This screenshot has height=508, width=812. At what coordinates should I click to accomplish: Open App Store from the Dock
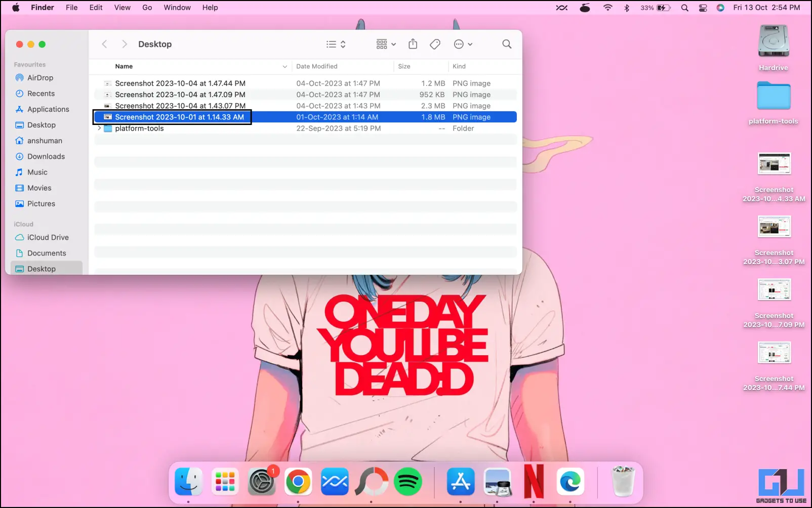coord(461,481)
